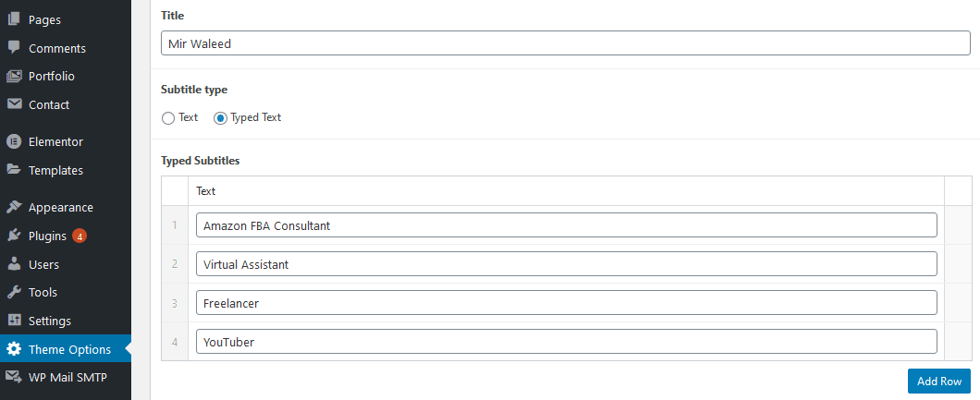Click the Theme Options gear icon
Viewport: 980px width, 400px height.
click(x=14, y=349)
